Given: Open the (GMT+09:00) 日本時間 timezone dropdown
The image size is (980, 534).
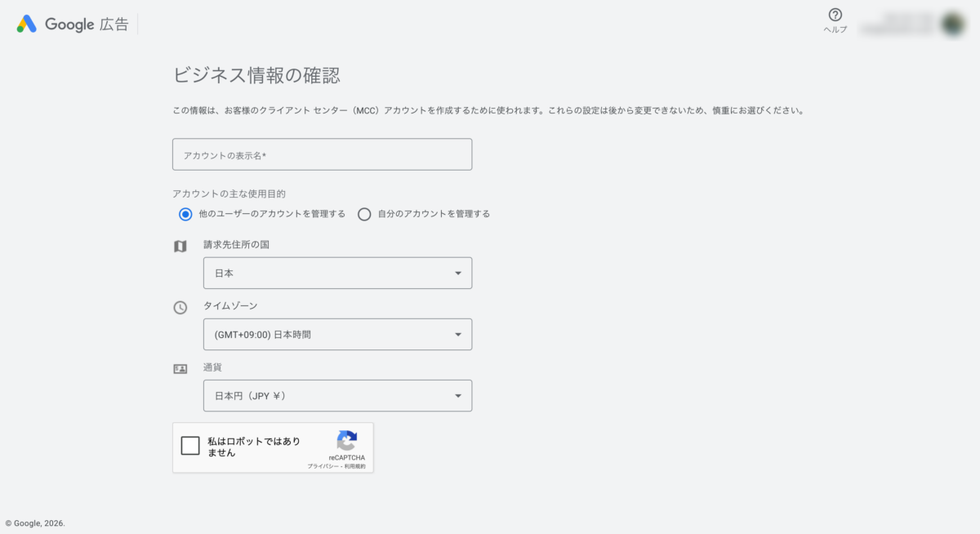Looking at the screenshot, I should click(337, 335).
